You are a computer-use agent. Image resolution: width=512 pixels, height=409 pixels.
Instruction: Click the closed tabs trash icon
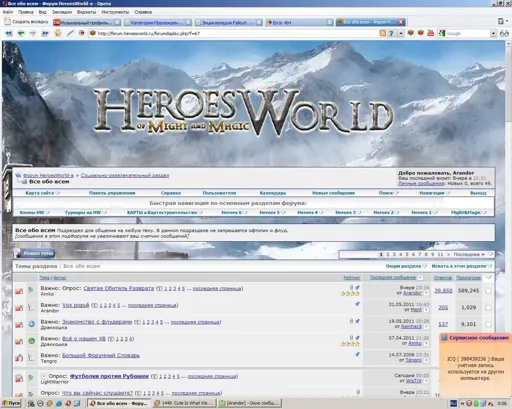pyautogui.click(x=501, y=22)
